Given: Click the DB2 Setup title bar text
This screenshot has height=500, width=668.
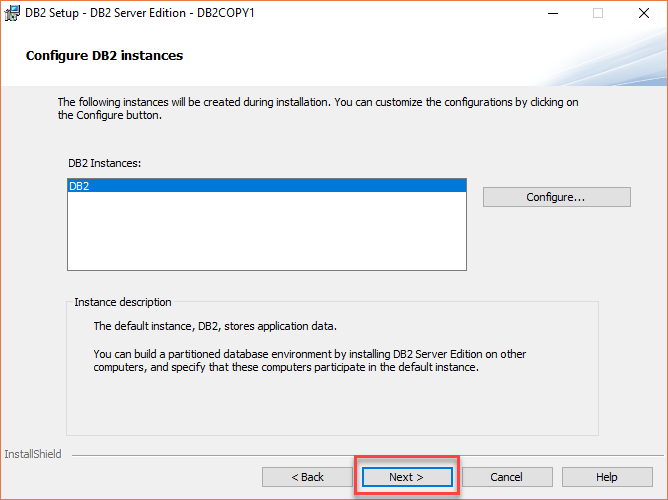Looking at the screenshot, I should 140,13.
